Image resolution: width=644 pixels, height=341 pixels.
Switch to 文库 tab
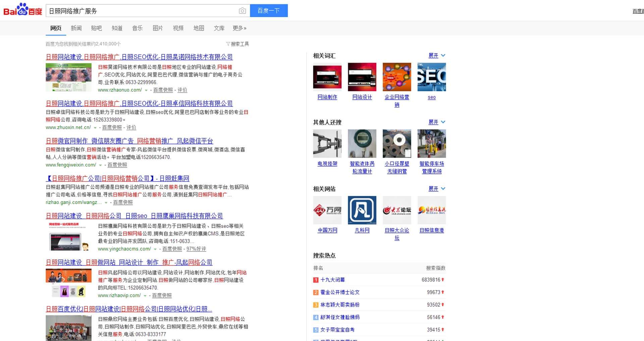tap(219, 28)
